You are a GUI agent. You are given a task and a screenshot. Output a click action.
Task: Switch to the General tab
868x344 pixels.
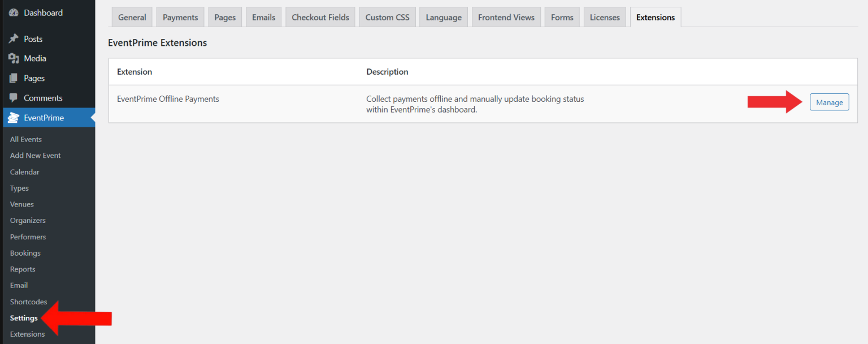coord(132,18)
